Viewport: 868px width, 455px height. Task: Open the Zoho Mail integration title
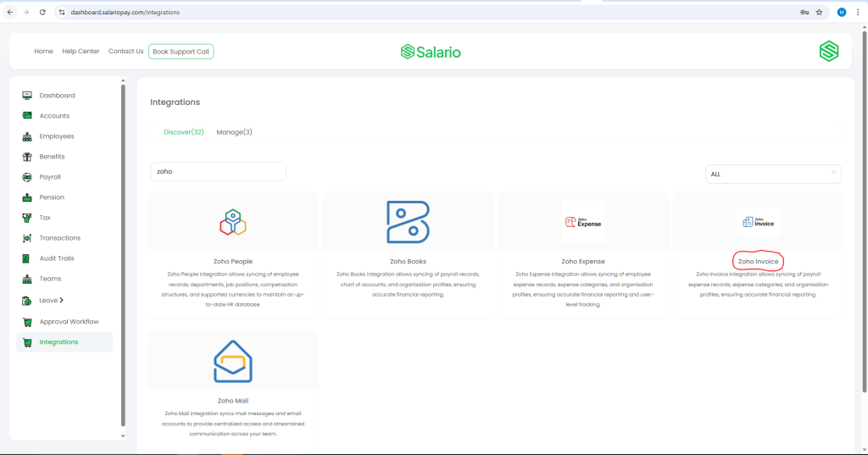[x=233, y=401]
